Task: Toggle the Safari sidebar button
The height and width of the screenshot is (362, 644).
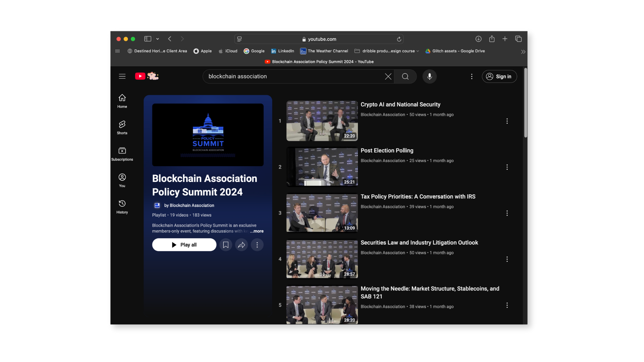Action: (148, 39)
